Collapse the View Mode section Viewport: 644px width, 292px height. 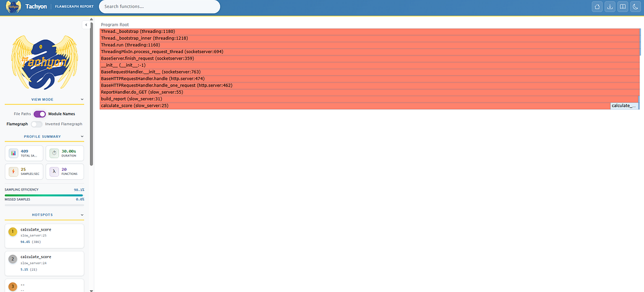82,100
